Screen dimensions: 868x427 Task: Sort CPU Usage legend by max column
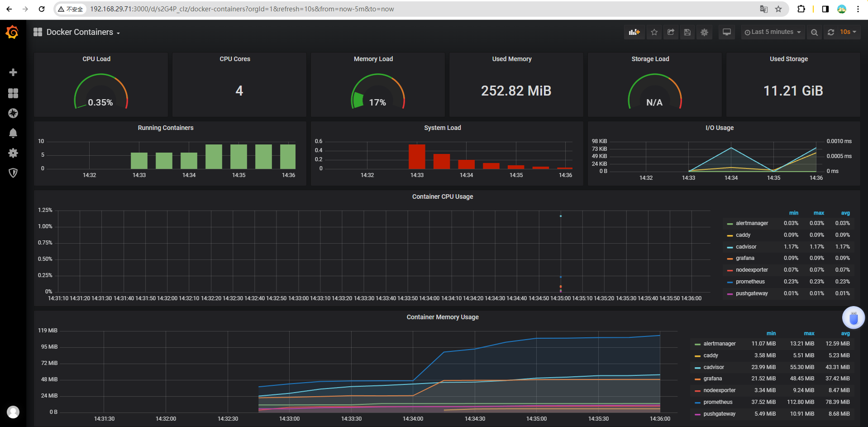pyautogui.click(x=819, y=213)
